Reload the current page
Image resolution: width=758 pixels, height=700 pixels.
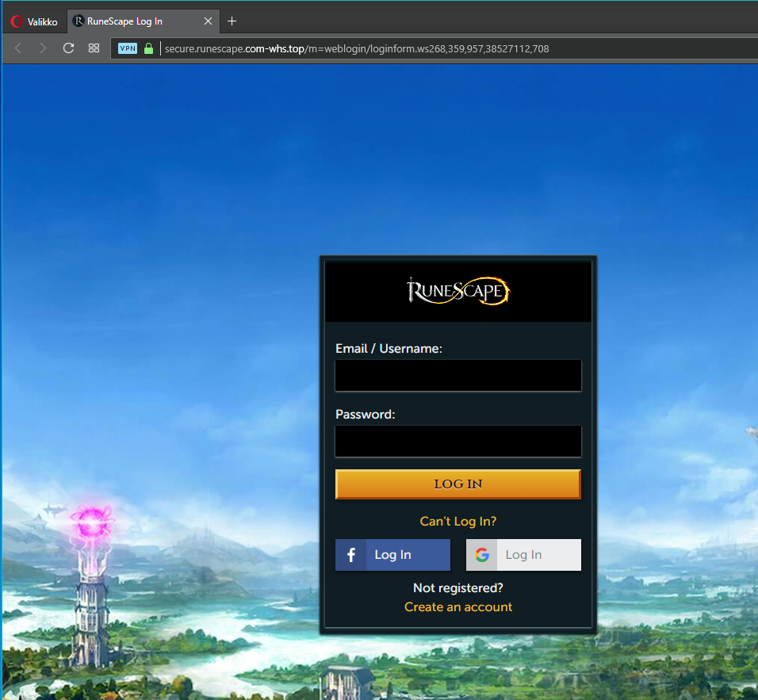(x=69, y=48)
